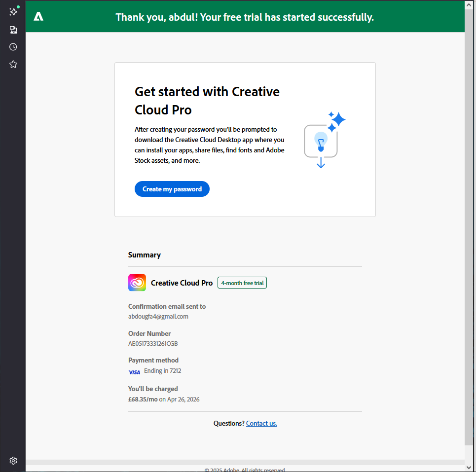This screenshot has height=472, width=476.
Task: Open the Contact us link
Action: click(x=261, y=423)
